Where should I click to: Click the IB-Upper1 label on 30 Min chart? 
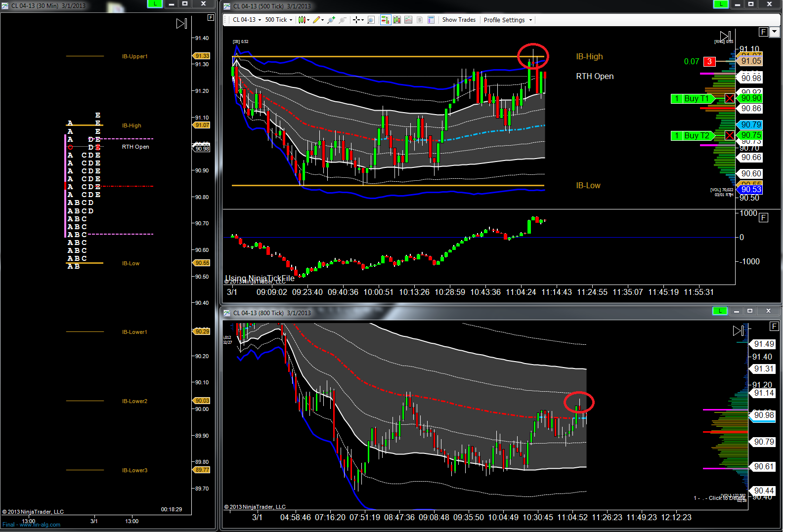click(135, 56)
